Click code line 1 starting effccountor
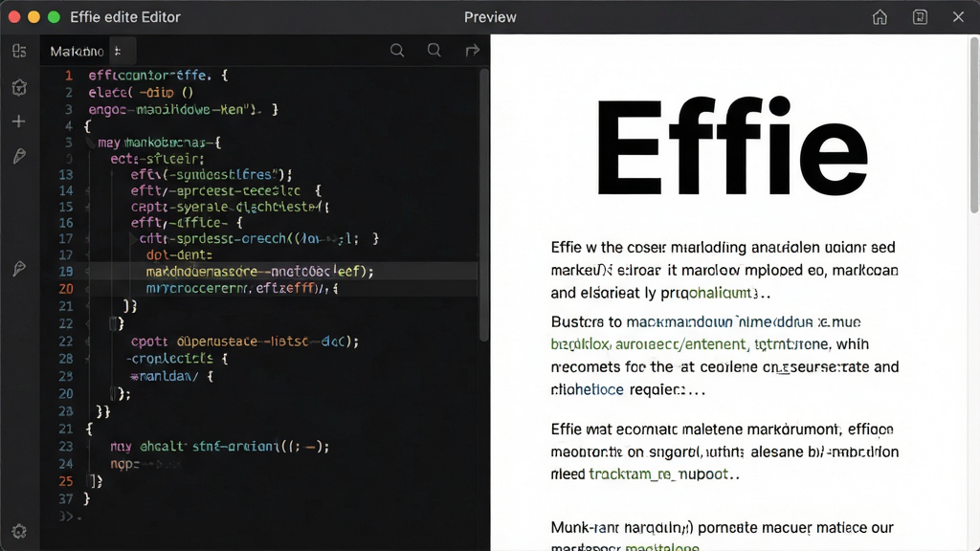This screenshot has width=980, height=551. [x=158, y=75]
